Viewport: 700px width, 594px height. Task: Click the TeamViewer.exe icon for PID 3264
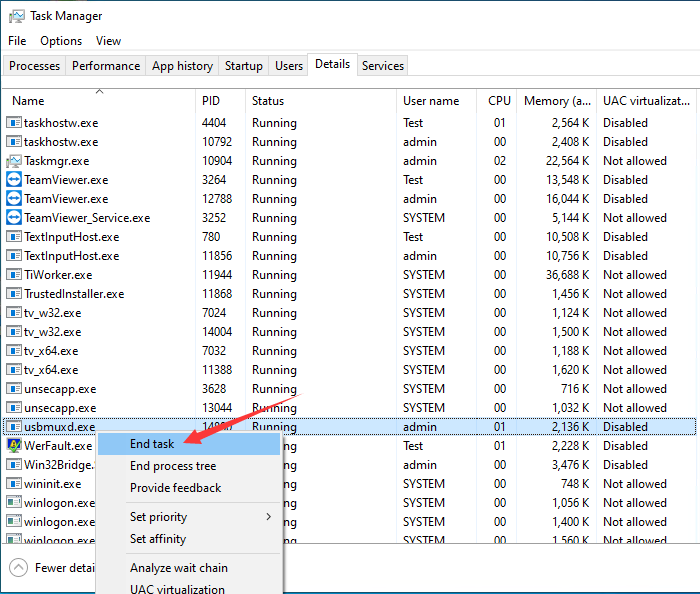(x=14, y=180)
